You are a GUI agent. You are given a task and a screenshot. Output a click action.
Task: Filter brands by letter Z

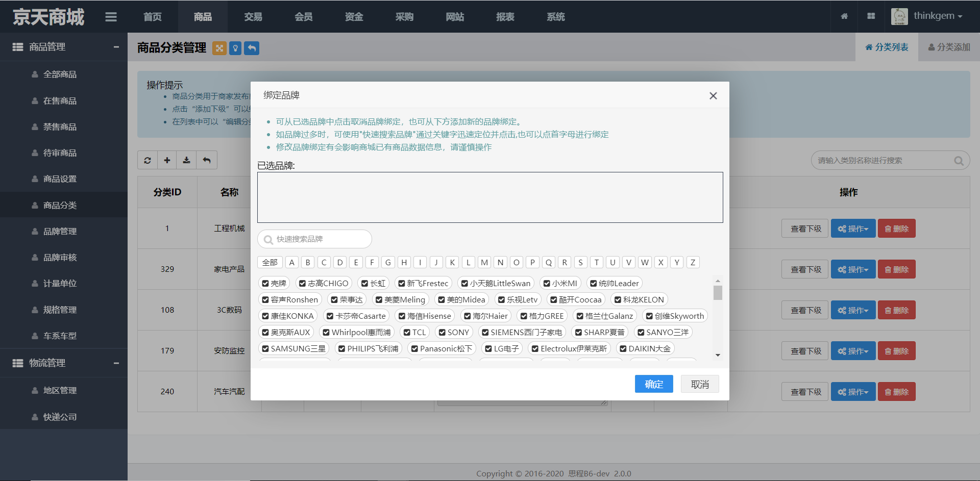pyautogui.click(x=693, y=262)
